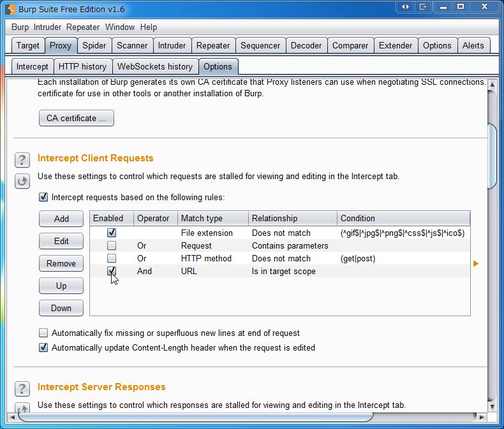
Task: Switch to the Decoder tab
Action: click(306, 46)
